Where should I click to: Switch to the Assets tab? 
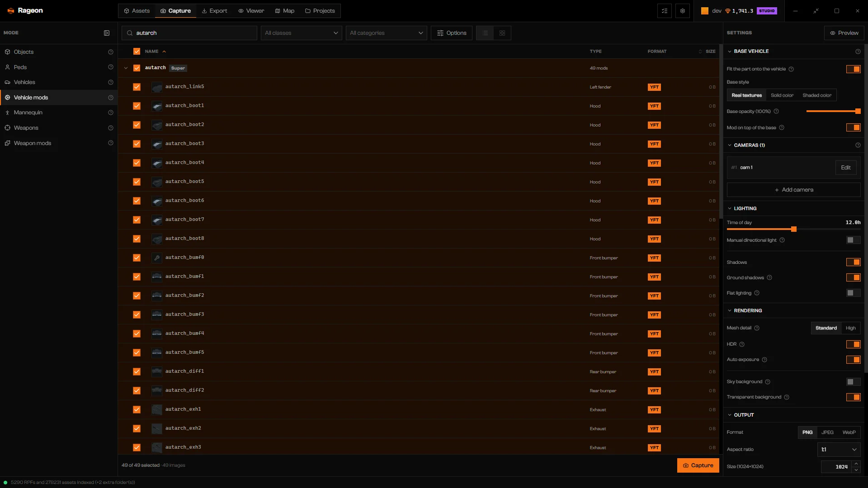click(x=137, y=11)
